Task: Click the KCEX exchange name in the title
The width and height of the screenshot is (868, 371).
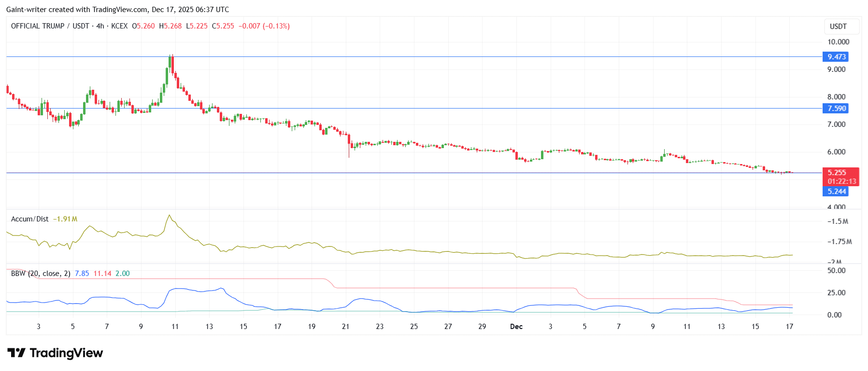Action: tap(119, 26)
